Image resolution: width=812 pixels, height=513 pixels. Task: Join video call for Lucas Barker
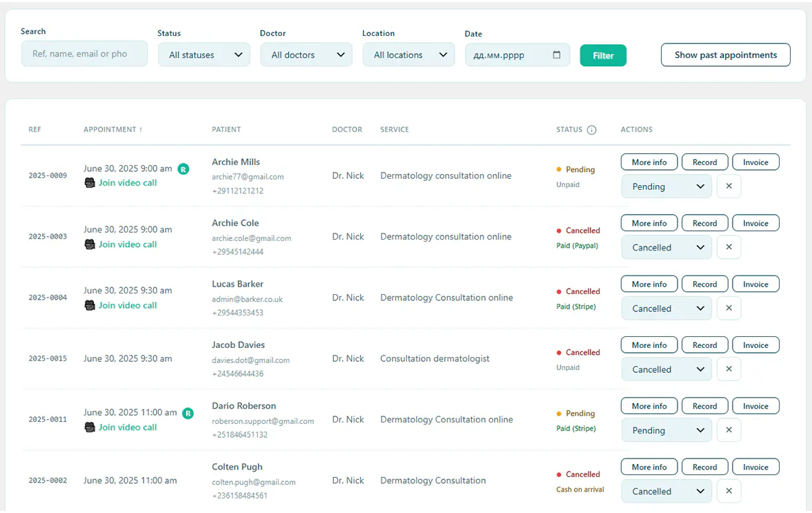128,305
